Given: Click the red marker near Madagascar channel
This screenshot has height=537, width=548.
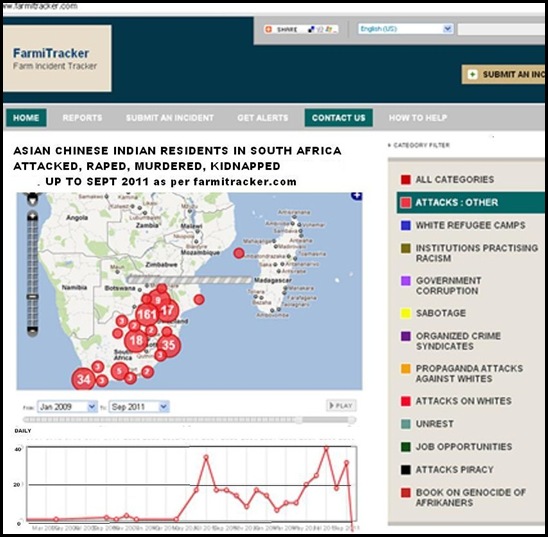Looking at the screenshot, I should [x=239, y=253].
